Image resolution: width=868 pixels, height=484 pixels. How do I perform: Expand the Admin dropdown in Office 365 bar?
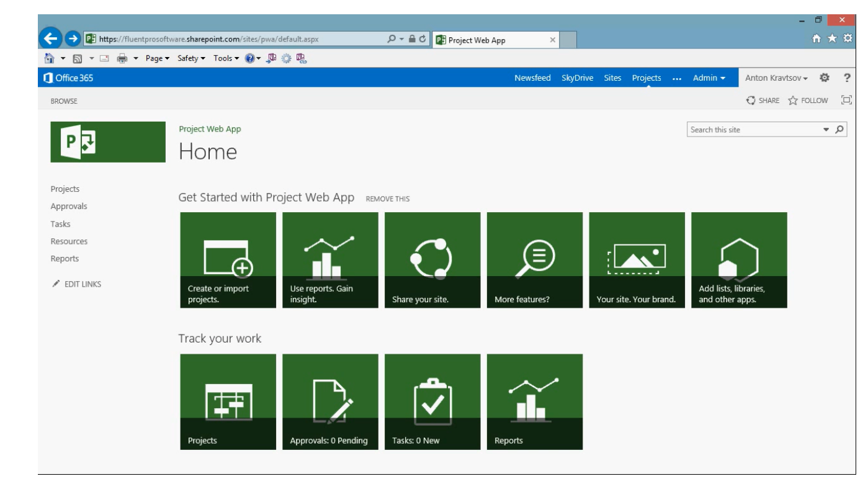click(x=709, y=78)
